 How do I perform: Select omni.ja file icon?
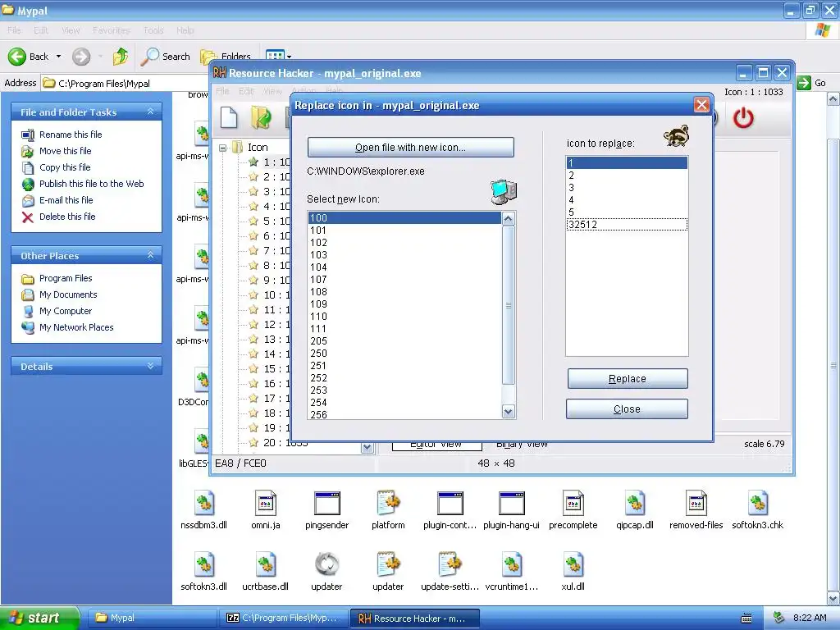[266, 503]
